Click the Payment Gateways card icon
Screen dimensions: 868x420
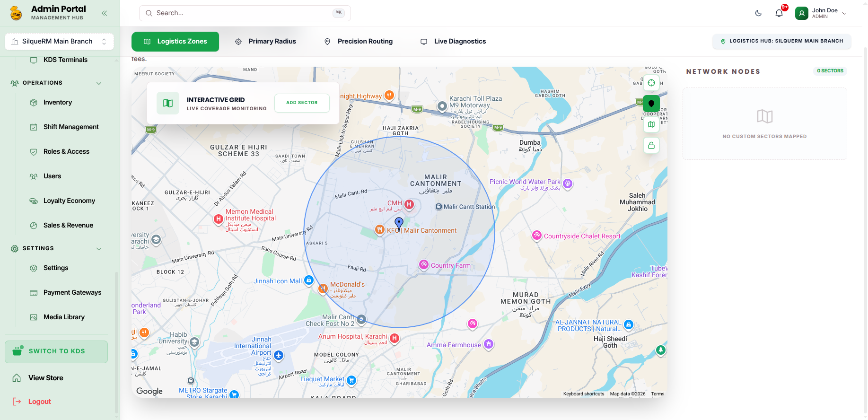click(x=34, y=293)
